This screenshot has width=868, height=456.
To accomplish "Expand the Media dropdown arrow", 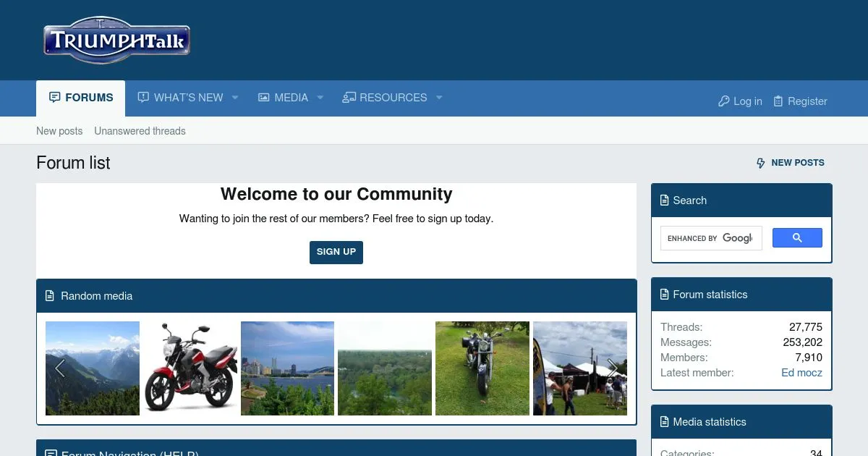I will coord(320,98).
